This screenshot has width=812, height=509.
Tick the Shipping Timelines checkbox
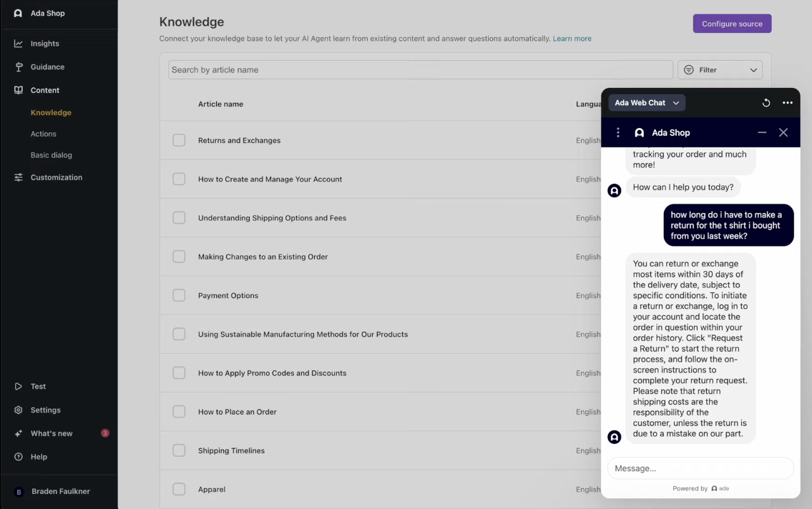[179, 450]
